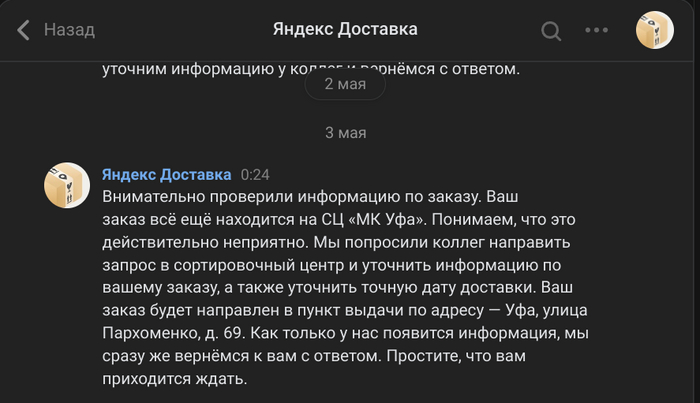Open search in the chat
This screenshot has height=403, width=700.
click(551, 30)
